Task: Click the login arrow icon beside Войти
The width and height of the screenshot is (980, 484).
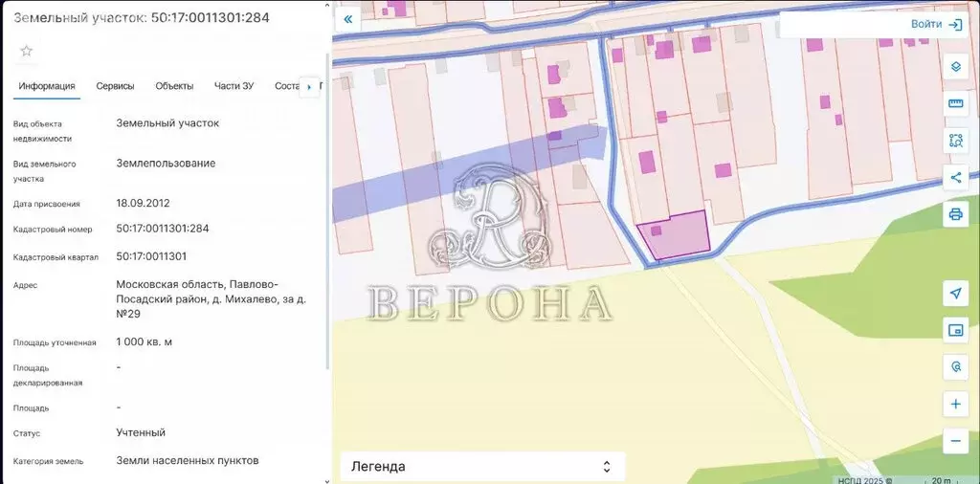Action: [x=955, y=24]
